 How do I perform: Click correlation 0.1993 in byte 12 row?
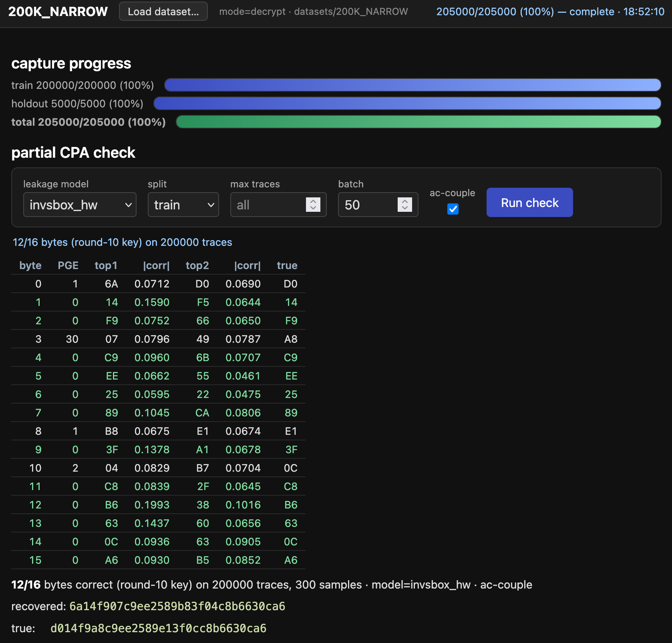(152, 505)
